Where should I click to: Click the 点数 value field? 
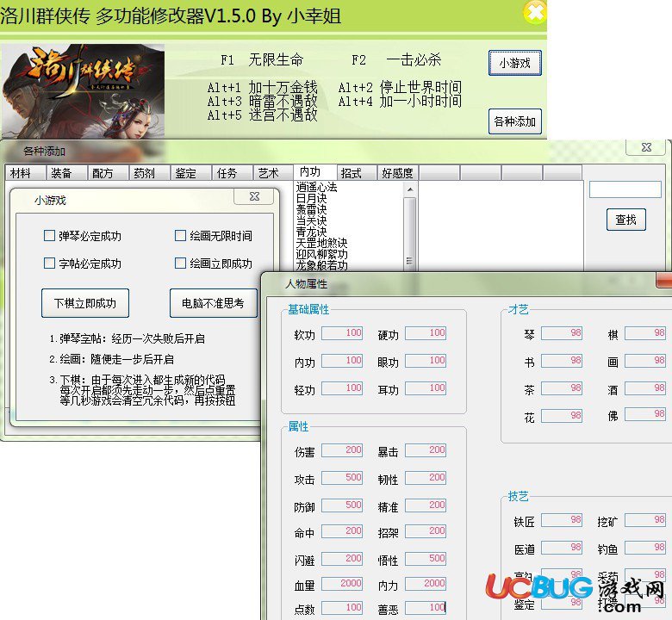(x=342, y=608)
